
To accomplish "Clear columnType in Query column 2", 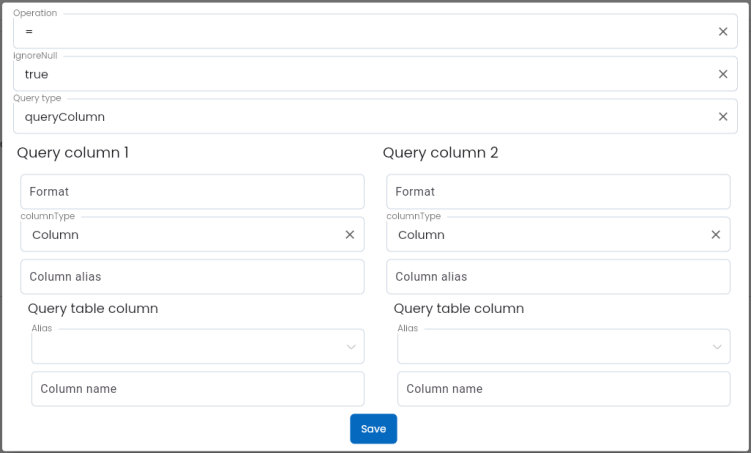I will 716,235.
